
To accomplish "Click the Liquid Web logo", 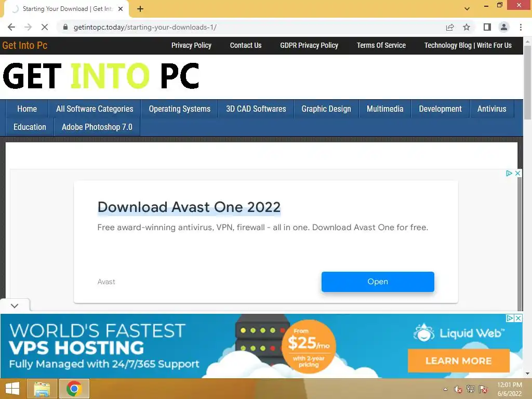I will click(459, 333).
